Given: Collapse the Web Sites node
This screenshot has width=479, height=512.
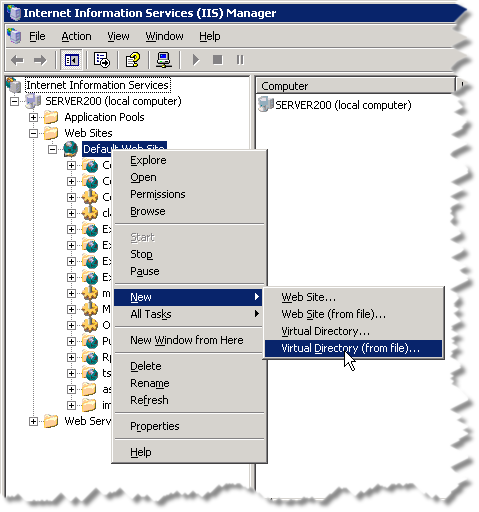Looking at the screenshot, I should 33,133.
